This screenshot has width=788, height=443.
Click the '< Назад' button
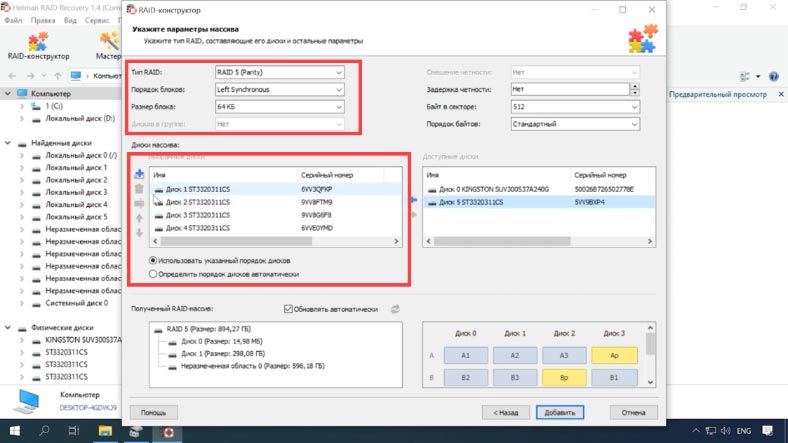504,412
